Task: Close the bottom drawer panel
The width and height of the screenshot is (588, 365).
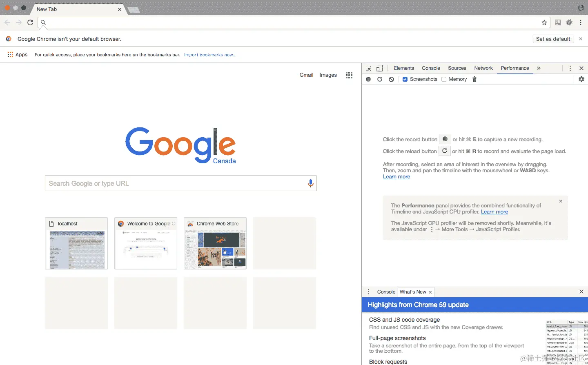Action: tap(581, 292)
